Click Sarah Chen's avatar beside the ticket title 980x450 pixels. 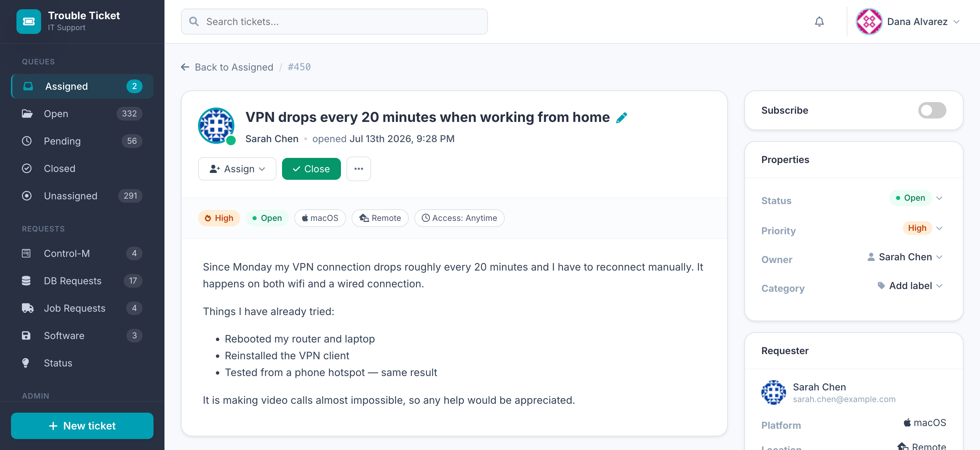(x=216, y=126)
